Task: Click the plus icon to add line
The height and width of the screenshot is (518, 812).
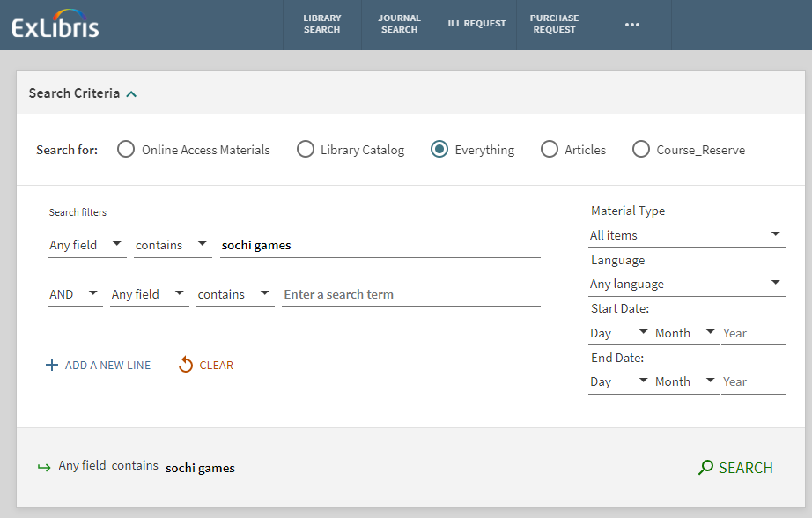Action: tap(52, 365)
